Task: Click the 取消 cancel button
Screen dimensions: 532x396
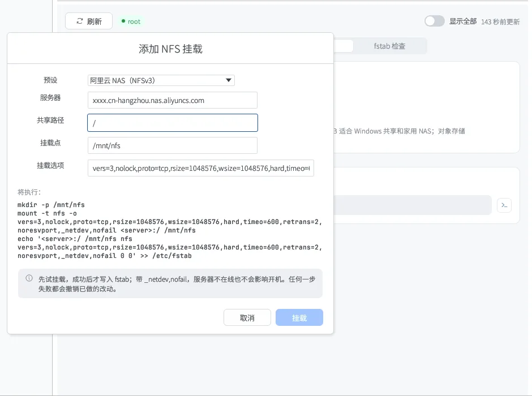Action: coord(247,318)
